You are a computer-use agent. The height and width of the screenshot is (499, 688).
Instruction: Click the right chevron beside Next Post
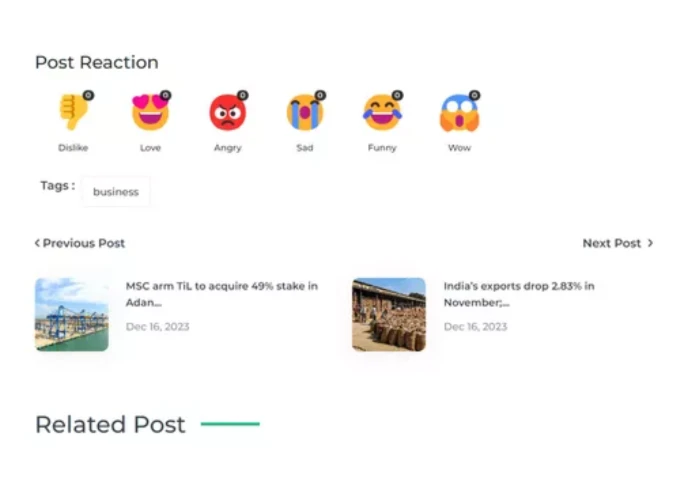coord(650,243)
